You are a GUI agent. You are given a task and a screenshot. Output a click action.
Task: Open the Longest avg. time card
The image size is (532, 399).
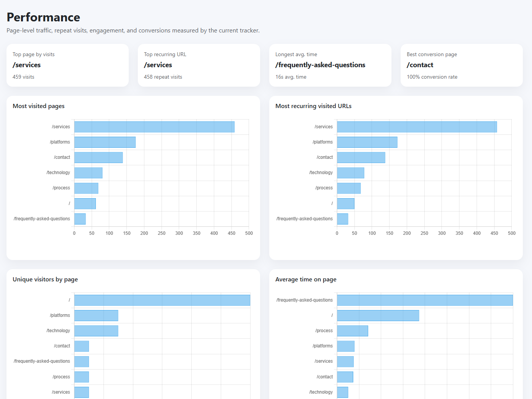tap(330, 65)
